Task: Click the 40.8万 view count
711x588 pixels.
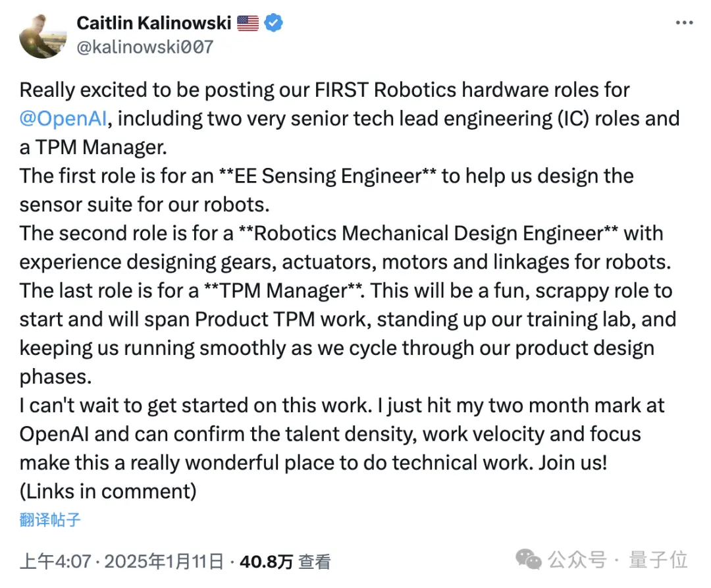Action: pos(266,562)
